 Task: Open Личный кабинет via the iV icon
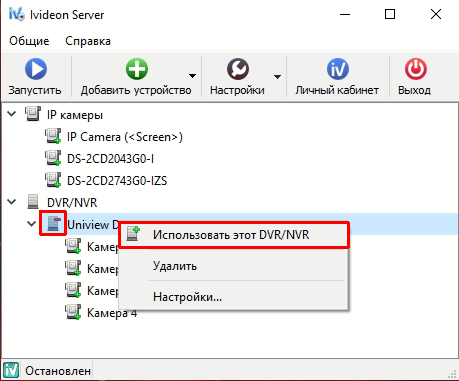pos(338,69)
